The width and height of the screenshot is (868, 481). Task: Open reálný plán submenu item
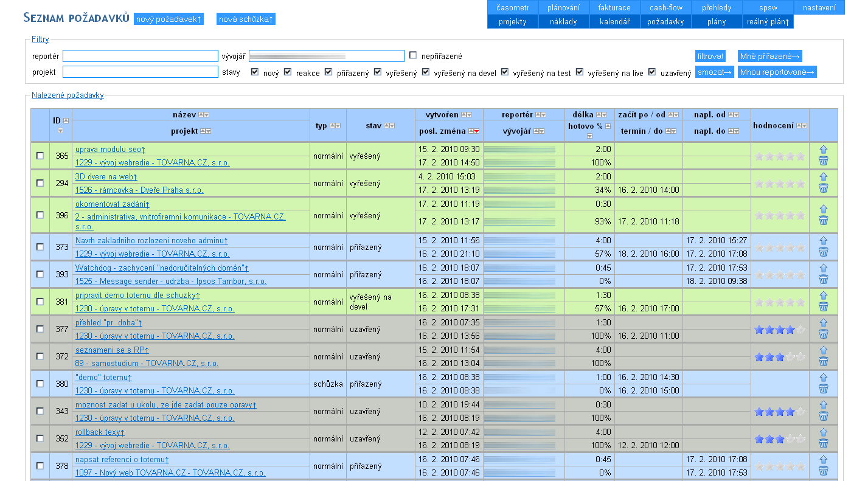[768, 21]
